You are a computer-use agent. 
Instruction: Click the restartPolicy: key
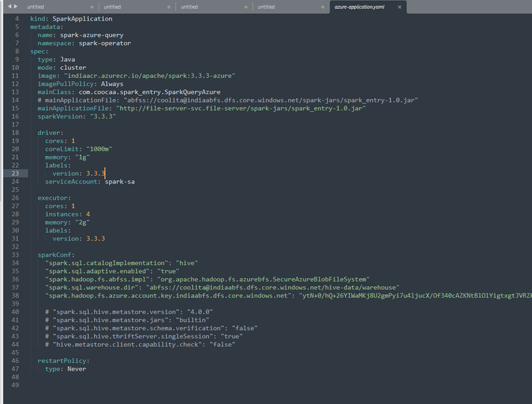63,361
